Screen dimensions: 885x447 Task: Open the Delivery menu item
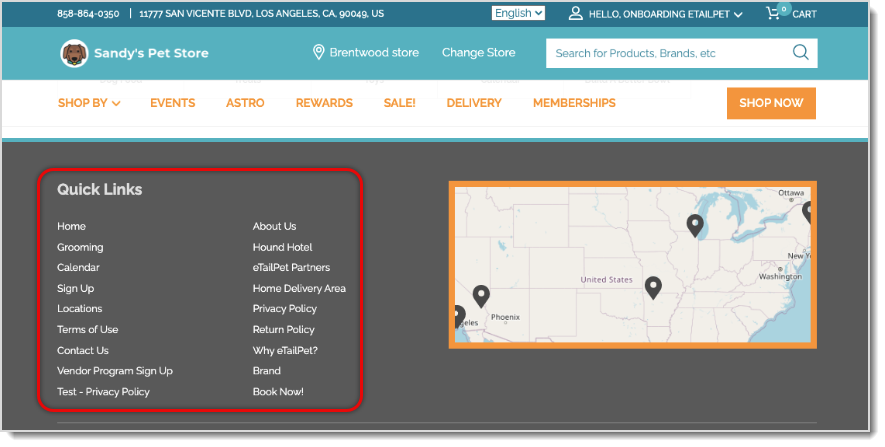click(474, 103)
